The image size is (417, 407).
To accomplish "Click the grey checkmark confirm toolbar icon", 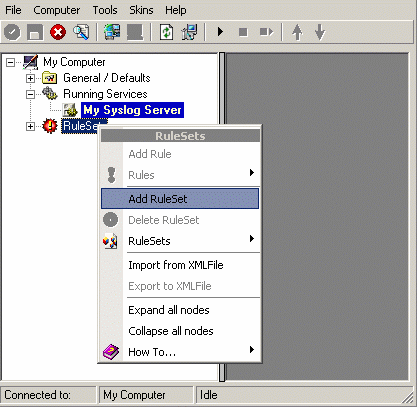I will point(12,32).
